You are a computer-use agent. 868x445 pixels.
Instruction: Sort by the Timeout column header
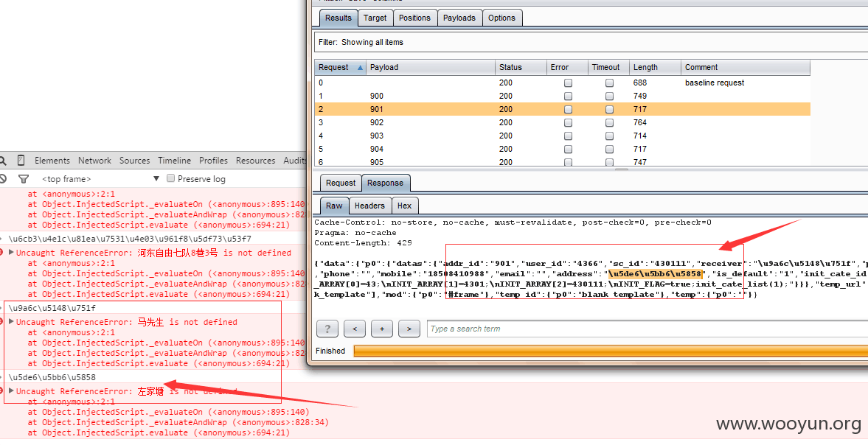tap(608, 68)
